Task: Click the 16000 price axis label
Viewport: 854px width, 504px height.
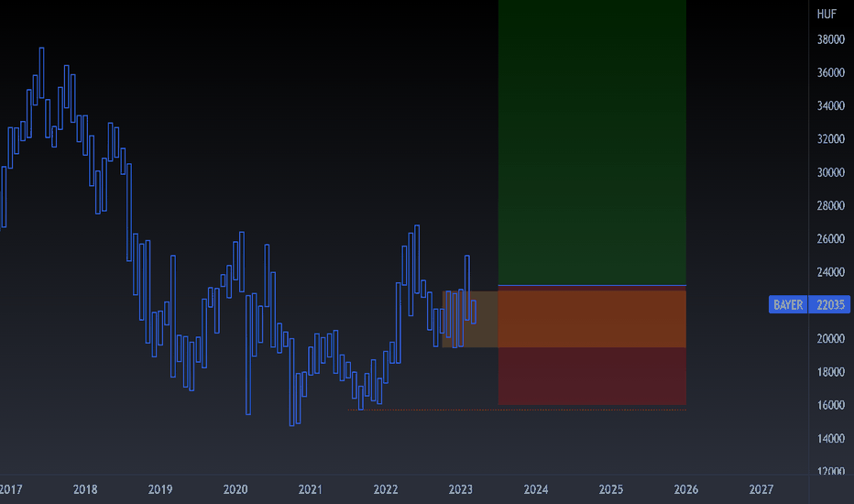Action: (x=830, y=405)
